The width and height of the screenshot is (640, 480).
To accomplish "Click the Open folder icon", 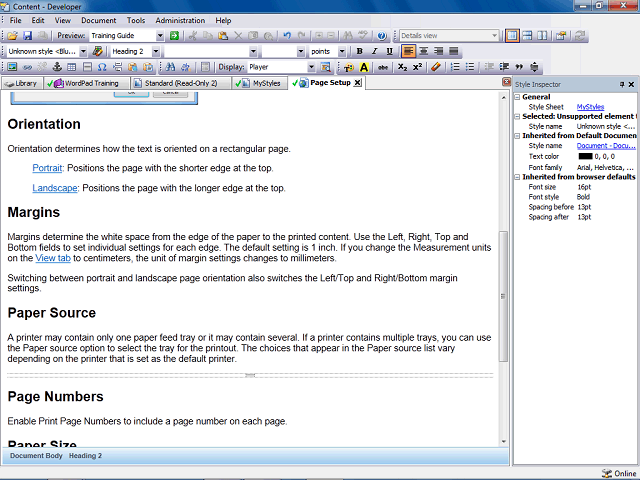I will [x=12, y=36].
